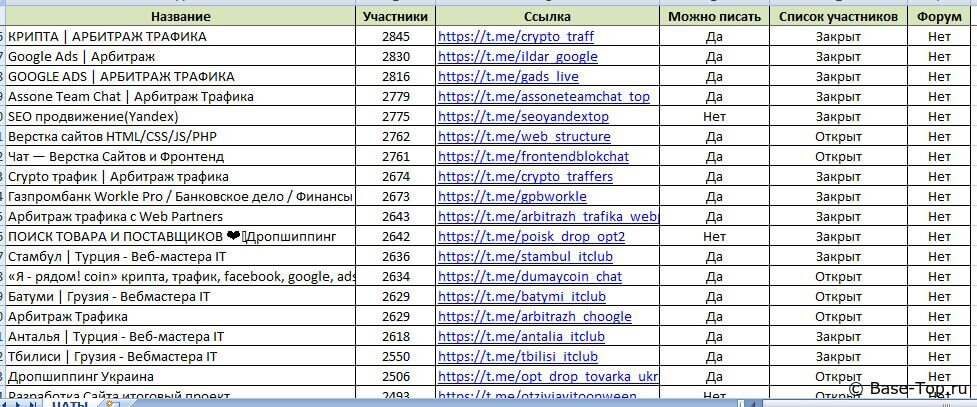Viewport: 977px width, 407px height.
Task: Open the t.me/crypto_traff link
Action: (x=515, y=37)
